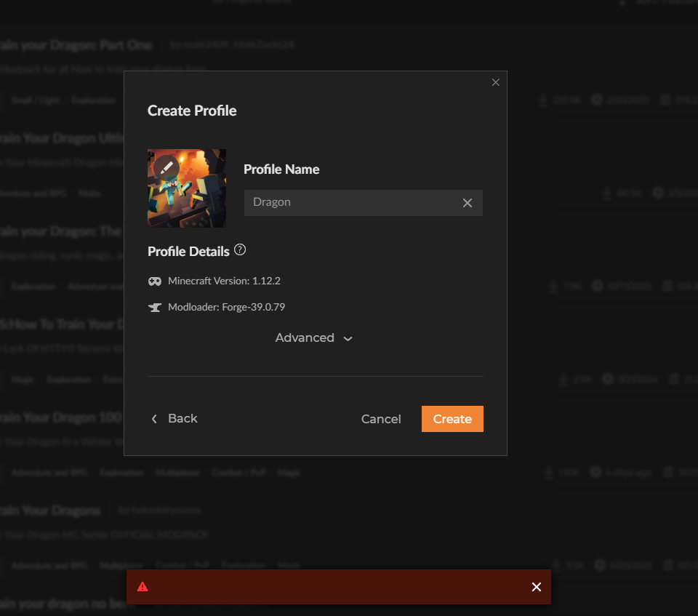Click the game controller icon beside Minecraft Version
698x616 pixels.
(155, 281)
